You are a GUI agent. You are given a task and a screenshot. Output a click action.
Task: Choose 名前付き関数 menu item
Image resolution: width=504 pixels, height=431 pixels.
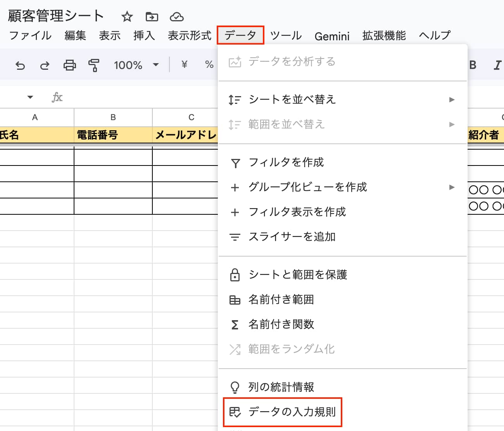(x=343, y=324)
